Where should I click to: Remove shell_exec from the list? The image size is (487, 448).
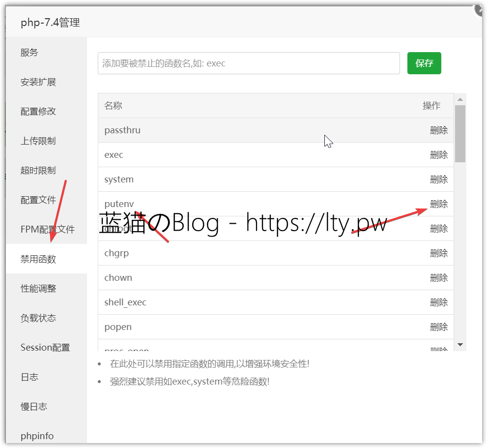(439, 302)
